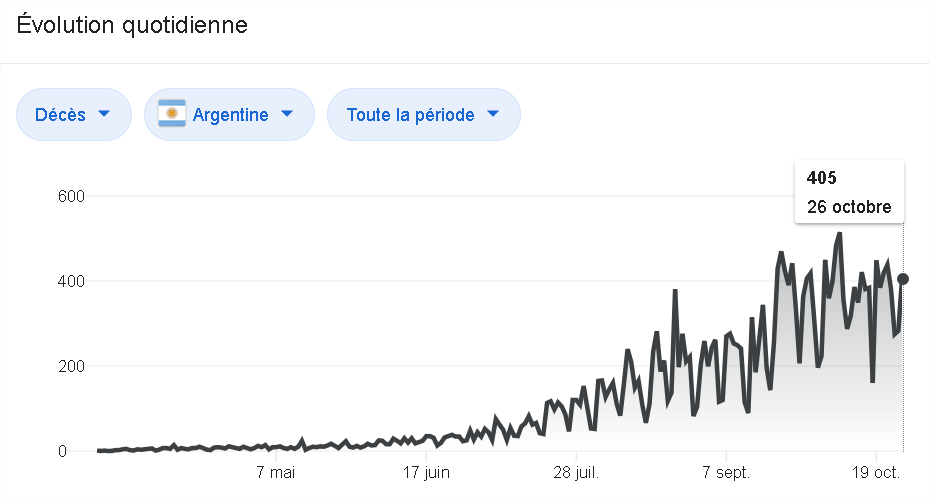Click the Argentina flag icon
Screen dimensions: 930x503
tap(172, 115)
